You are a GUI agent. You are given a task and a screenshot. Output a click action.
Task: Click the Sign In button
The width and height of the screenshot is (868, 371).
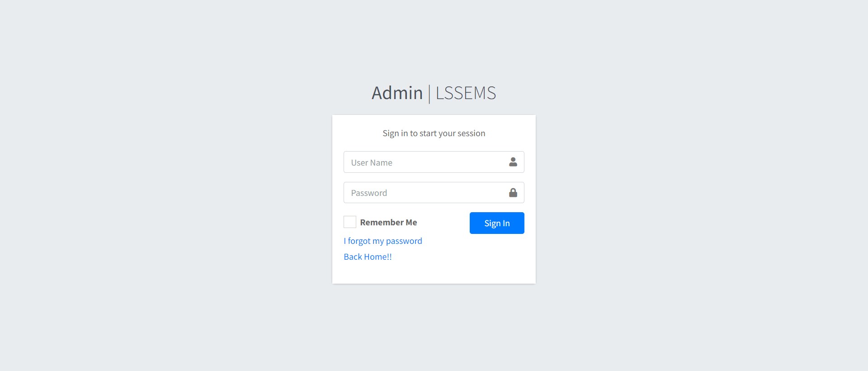[x=496, y=223]
